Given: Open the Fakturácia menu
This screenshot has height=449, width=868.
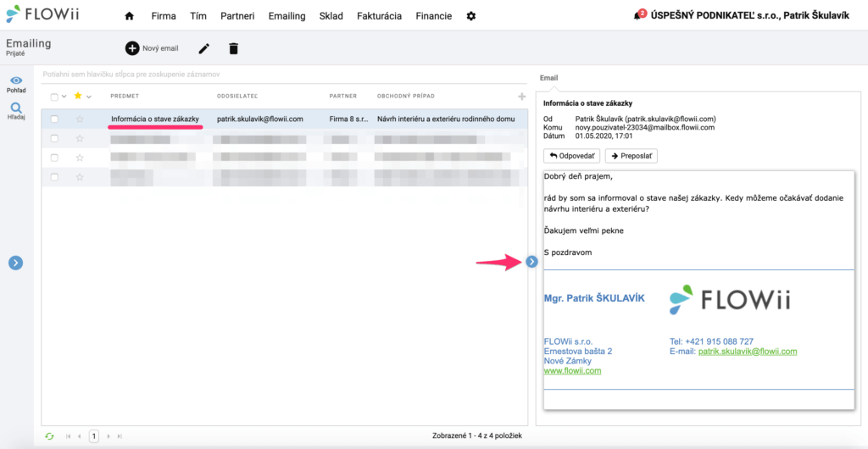Looking at the screenshot, I should pyautogui.click(x=379, y=16).
